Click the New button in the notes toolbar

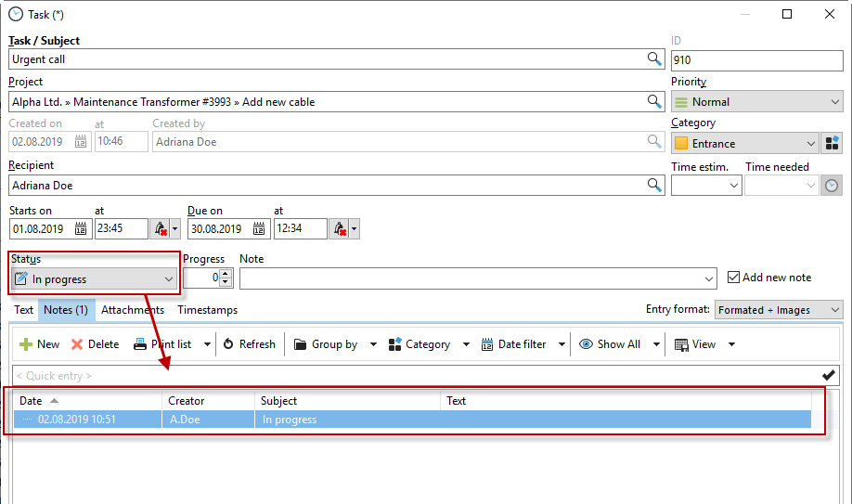tap(39, 344)
